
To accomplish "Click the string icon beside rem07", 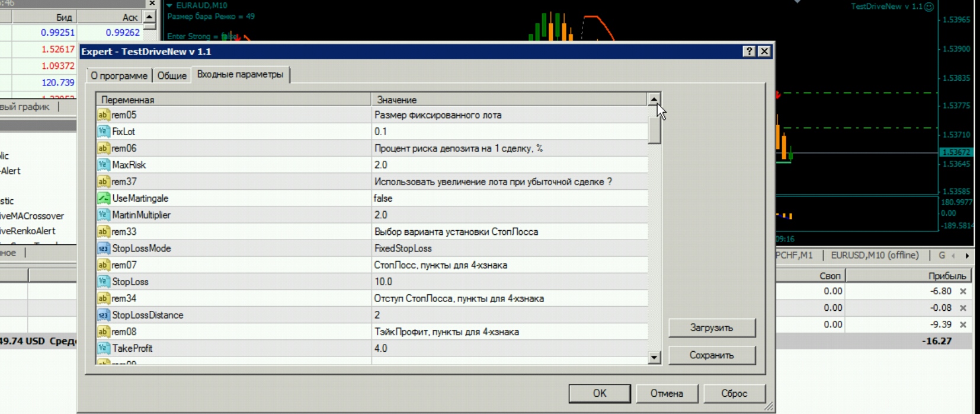I will pos(103,265).
